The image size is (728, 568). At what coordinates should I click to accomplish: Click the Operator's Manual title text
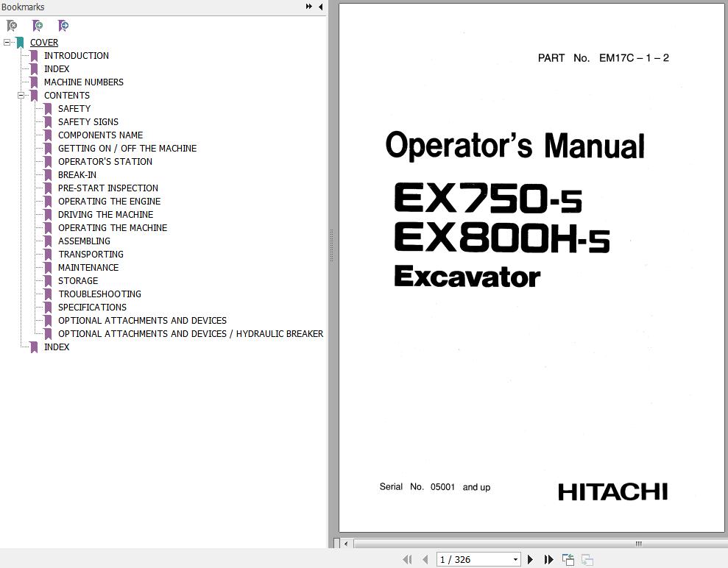pyautogui.click(x=515, y=146)
